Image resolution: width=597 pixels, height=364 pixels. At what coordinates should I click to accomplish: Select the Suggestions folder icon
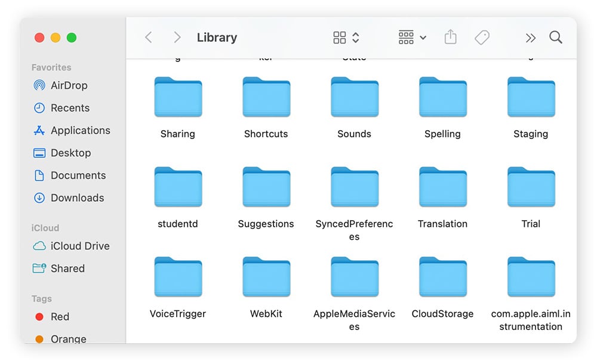(x=266, y=187)
